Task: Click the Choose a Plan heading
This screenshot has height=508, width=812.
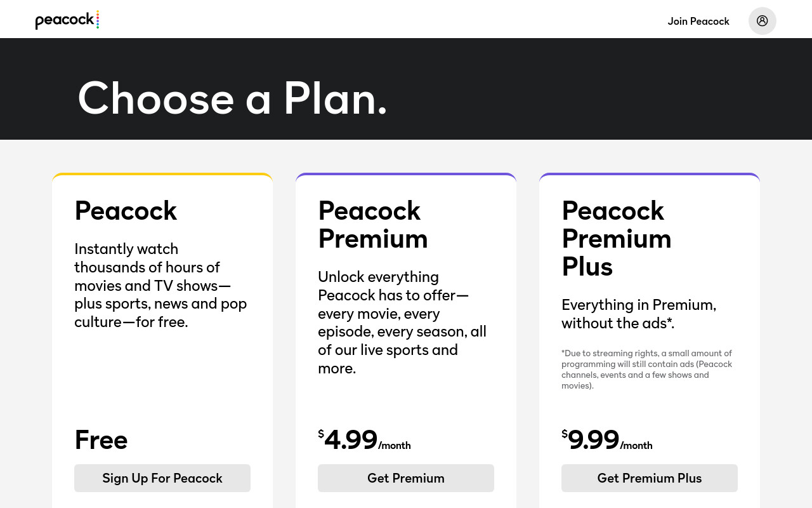Action: coord(232,98)
